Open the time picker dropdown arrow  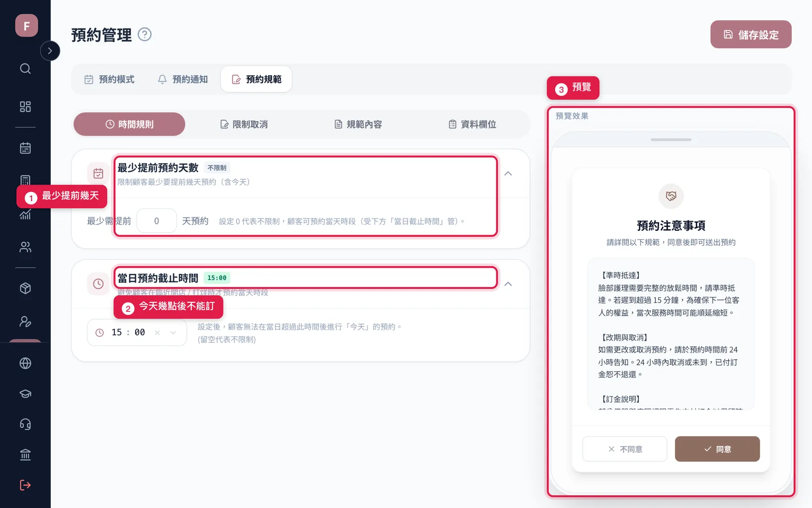[x=173, y=333]
